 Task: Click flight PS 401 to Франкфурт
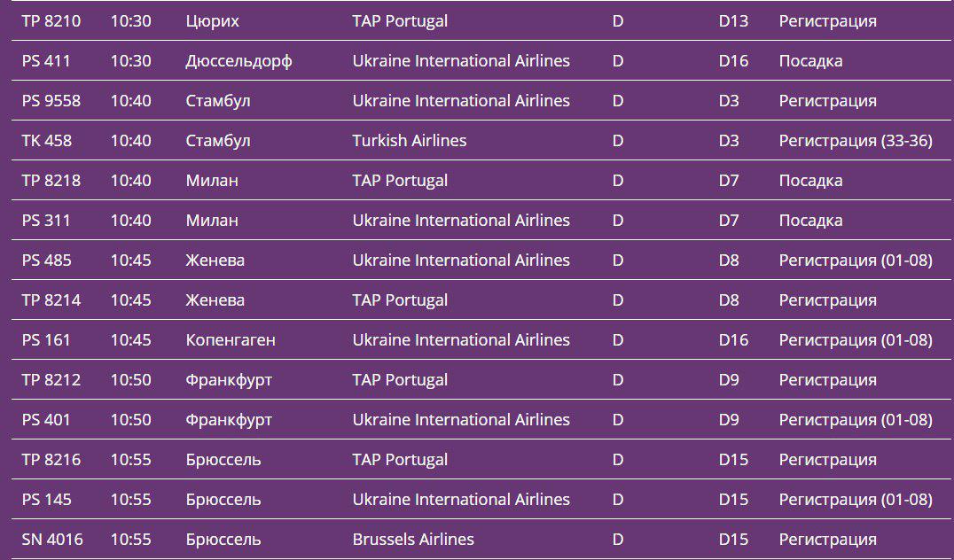click(46, 420)
